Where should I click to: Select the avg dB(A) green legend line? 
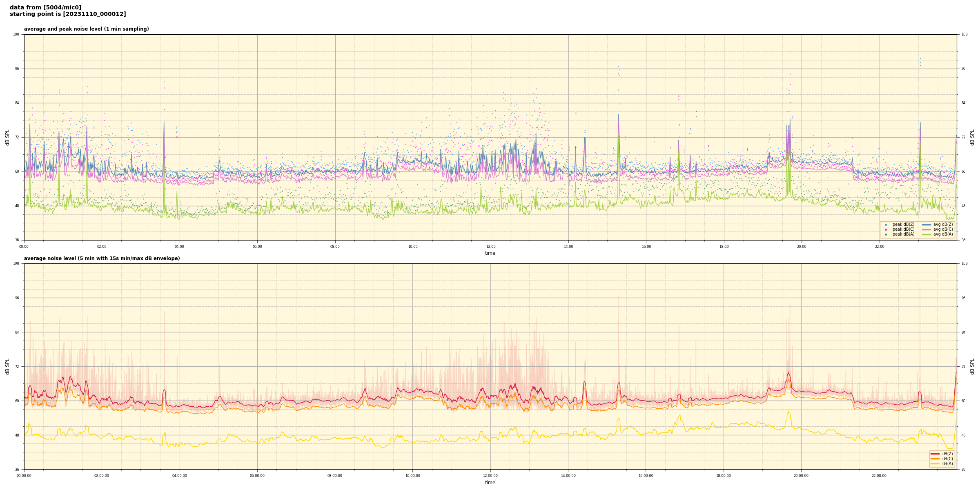pyautogui.click(x=926, y=234)
